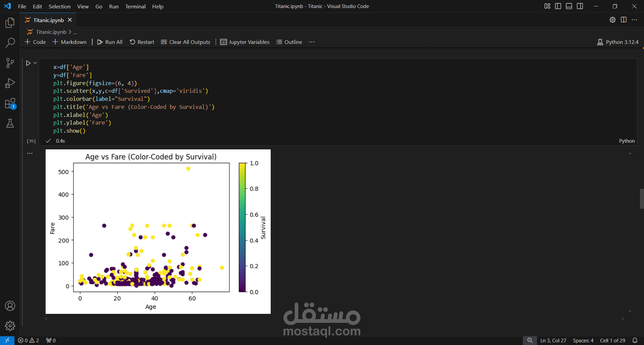Click the Run All button
This screenshot has height=345, width=644.
click(110, 42)
